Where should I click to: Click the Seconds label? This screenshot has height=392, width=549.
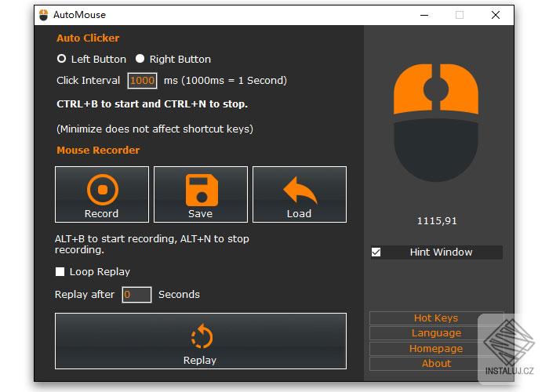179,295
